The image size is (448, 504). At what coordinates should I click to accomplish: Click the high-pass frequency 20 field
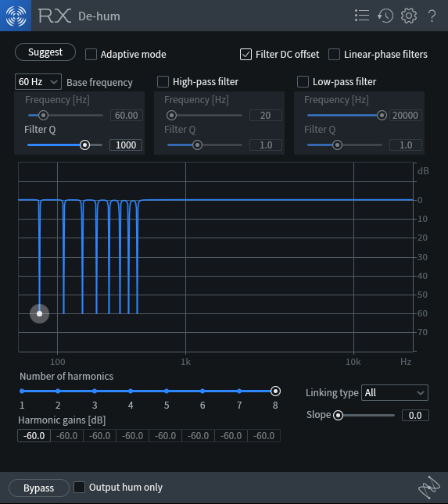click(266, 116)
